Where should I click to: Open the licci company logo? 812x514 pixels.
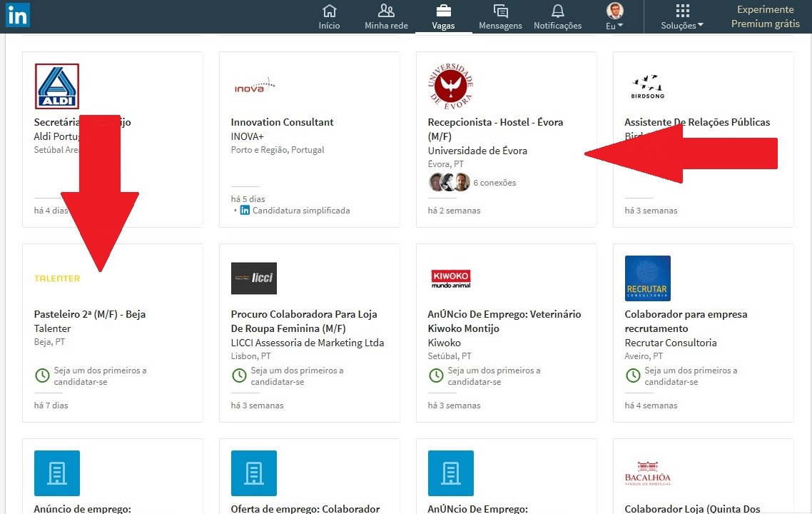254,278
